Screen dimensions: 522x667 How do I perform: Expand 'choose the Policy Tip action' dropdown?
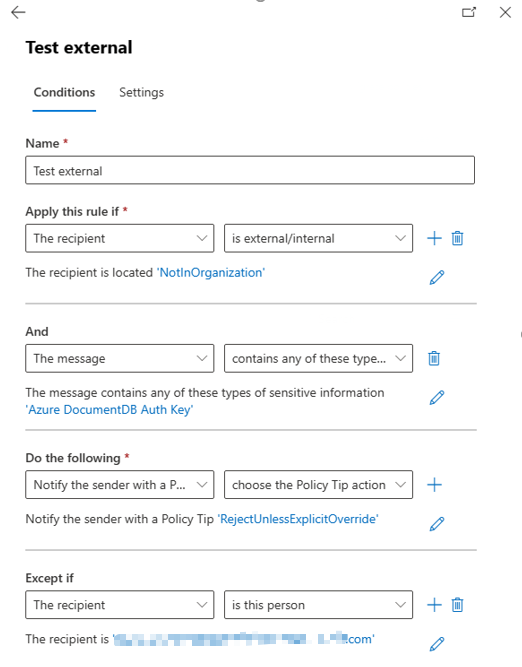[318, 485]
